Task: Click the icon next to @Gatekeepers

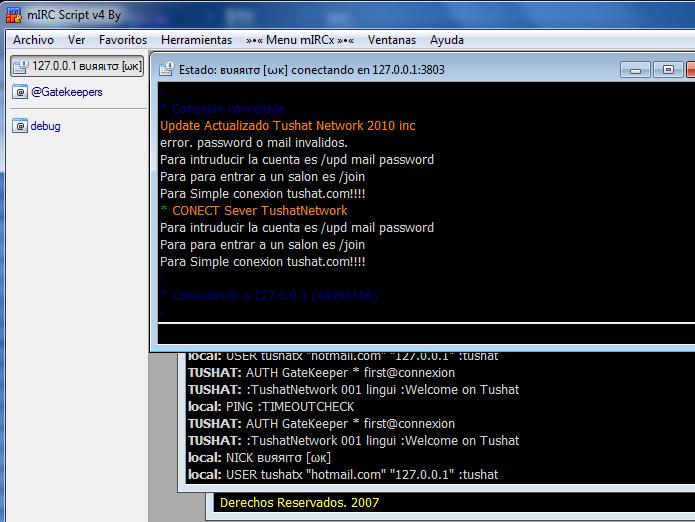Action: (x=20, y=92)
